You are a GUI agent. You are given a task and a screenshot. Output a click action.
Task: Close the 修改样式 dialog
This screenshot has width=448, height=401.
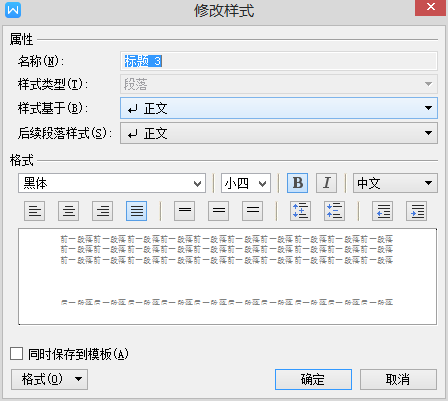point(430,7)
